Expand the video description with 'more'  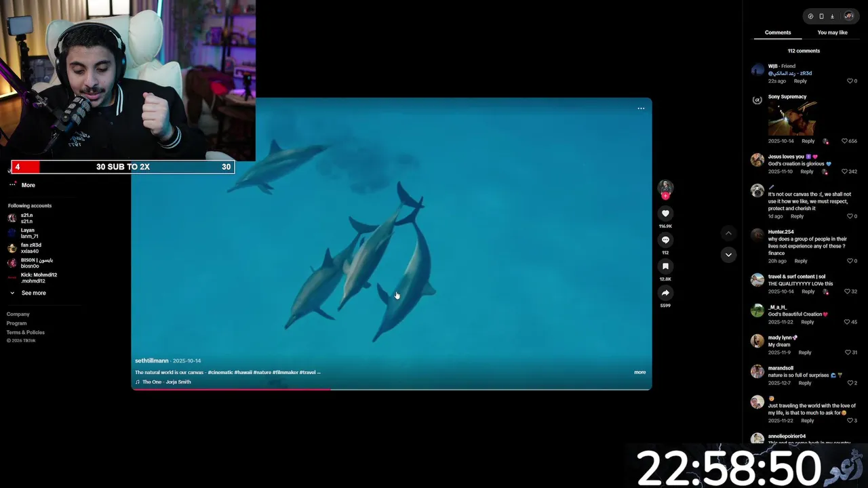[x=639, y=372]
